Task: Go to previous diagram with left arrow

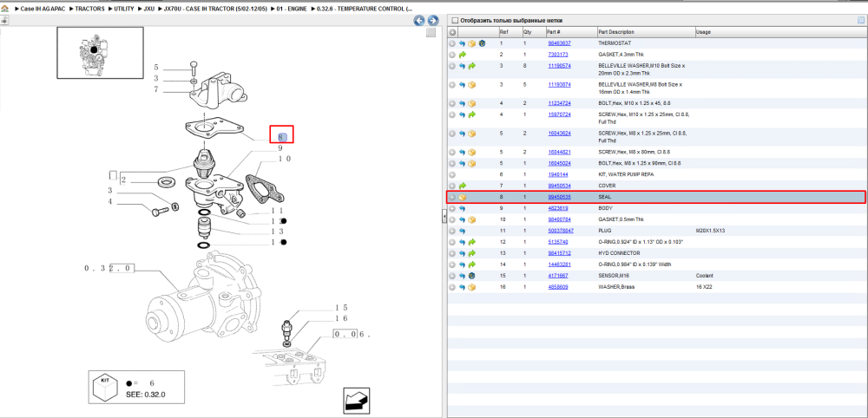Action: pos(419,21)
